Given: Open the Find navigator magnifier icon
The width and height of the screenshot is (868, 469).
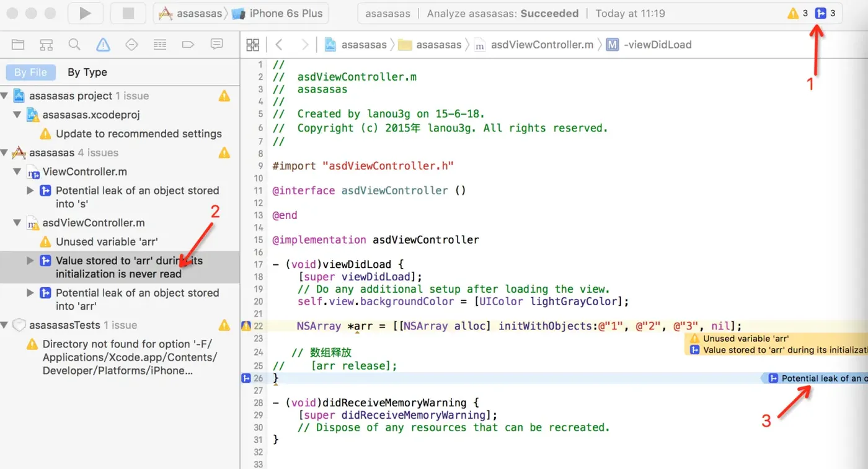Looking at the screenshot, I should 74,45.
